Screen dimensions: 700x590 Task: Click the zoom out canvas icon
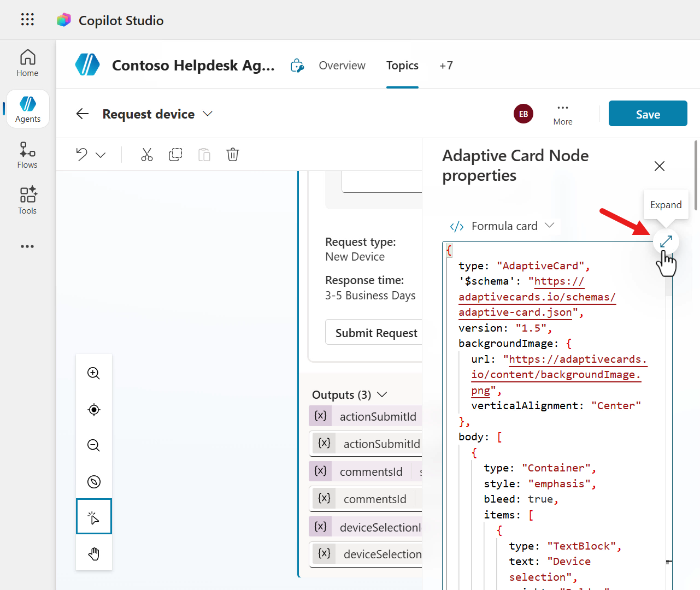(94, 445)
